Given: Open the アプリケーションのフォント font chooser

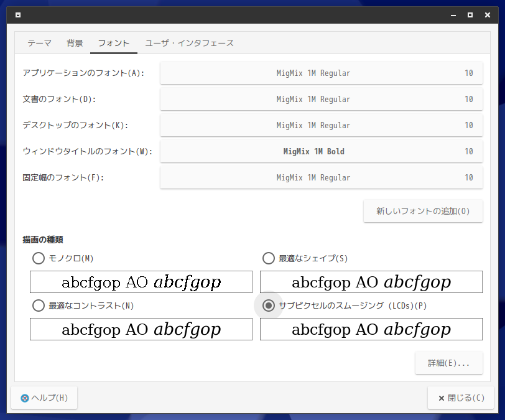Looking at the screenshot, I should pos(321,73).
